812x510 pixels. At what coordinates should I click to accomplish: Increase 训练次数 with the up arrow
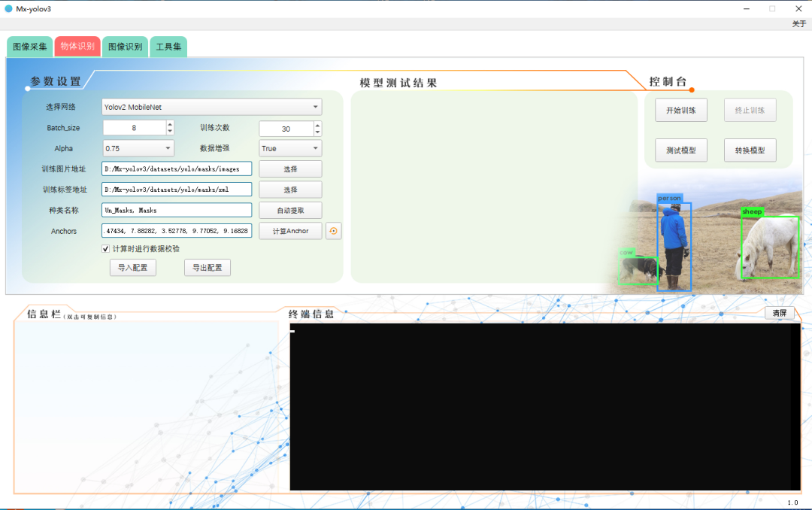tap(317, 125)
